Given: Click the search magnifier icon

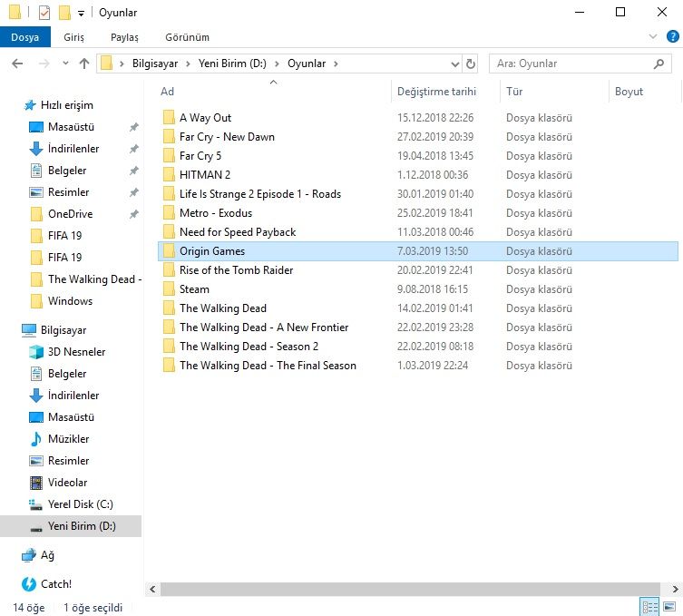Looking at the screenshot, I should coord(659,64).
